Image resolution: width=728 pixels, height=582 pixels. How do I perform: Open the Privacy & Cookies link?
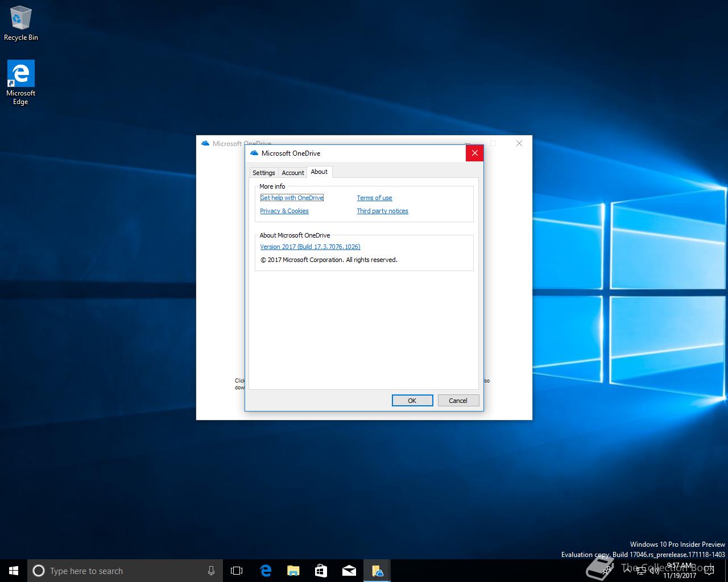(x=284, y=211)
